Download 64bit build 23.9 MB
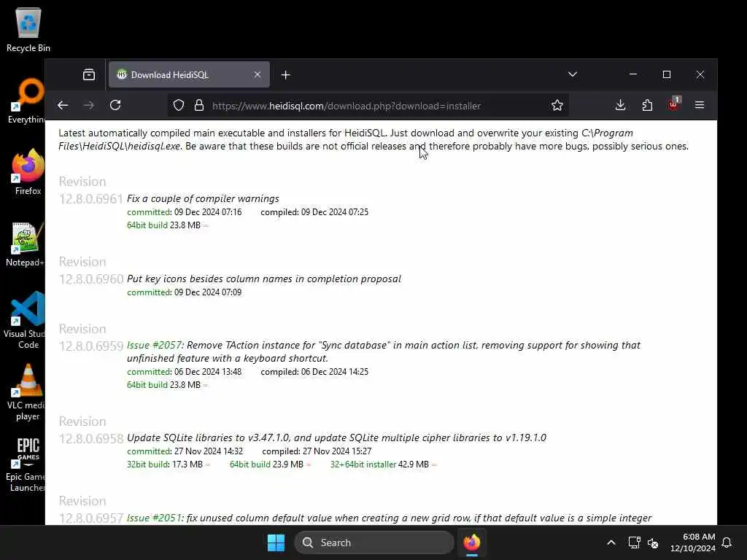Viewport: 747px width, 560px height. [250, 464]
